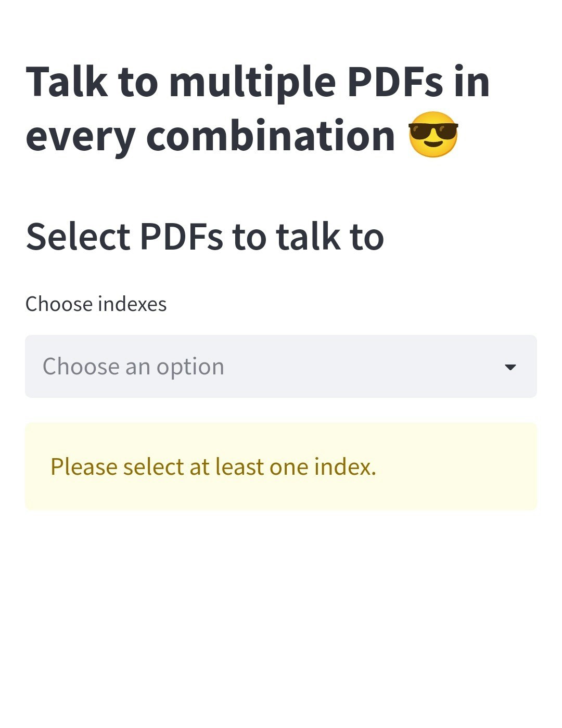
Task: Focus the index selection input field
Action: 281,367
